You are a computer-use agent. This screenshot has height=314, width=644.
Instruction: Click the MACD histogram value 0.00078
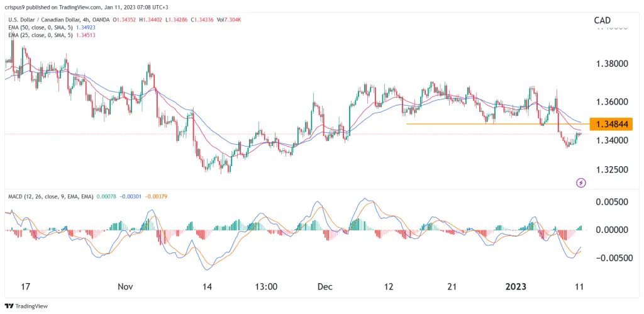point(106,197)
